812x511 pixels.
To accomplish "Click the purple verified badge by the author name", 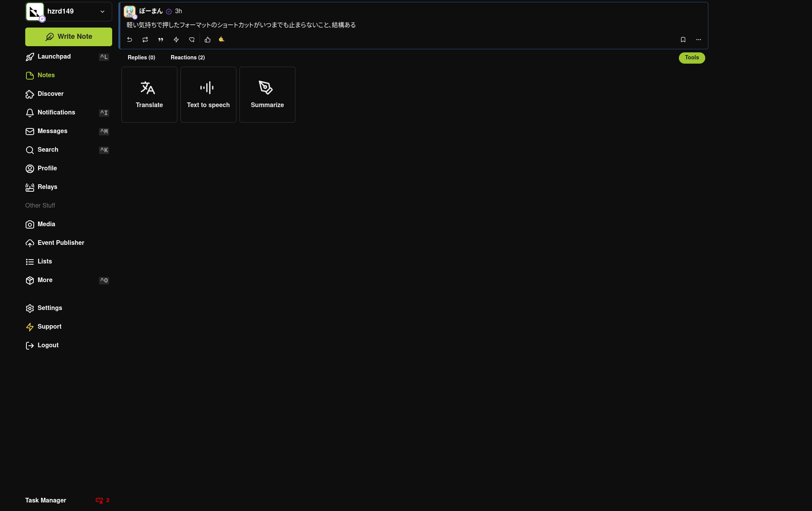I will pos(169,12).
